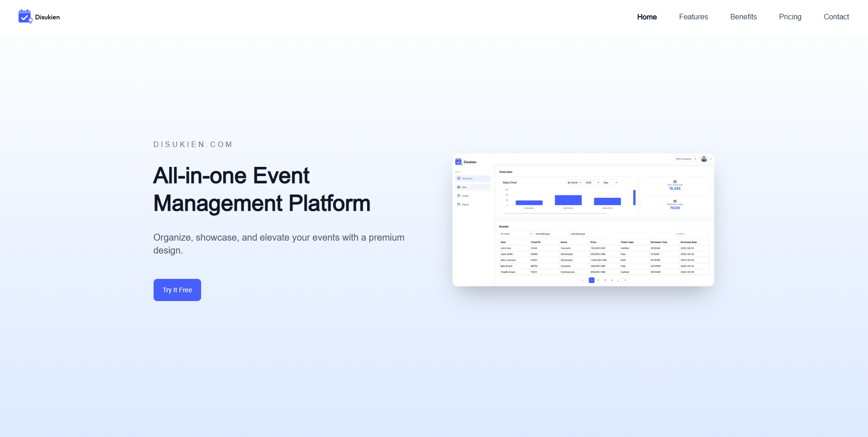
Task: Open the Home nav item
Action: [647, 17]
